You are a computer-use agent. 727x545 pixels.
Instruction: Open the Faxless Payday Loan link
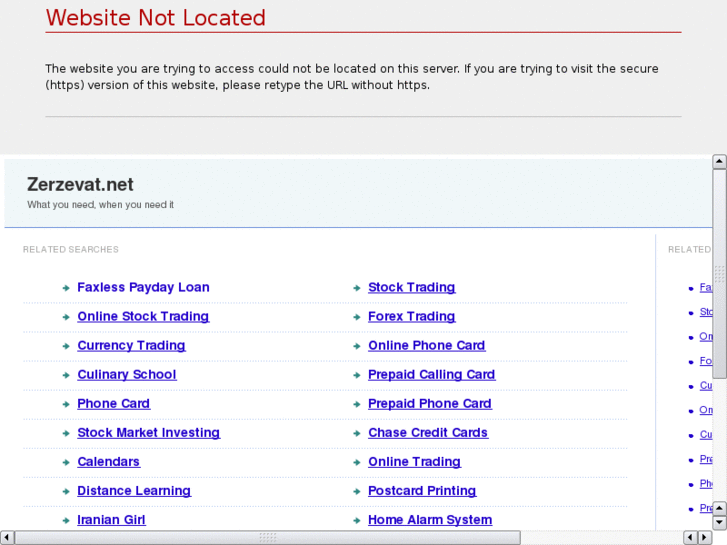point(143,288)
